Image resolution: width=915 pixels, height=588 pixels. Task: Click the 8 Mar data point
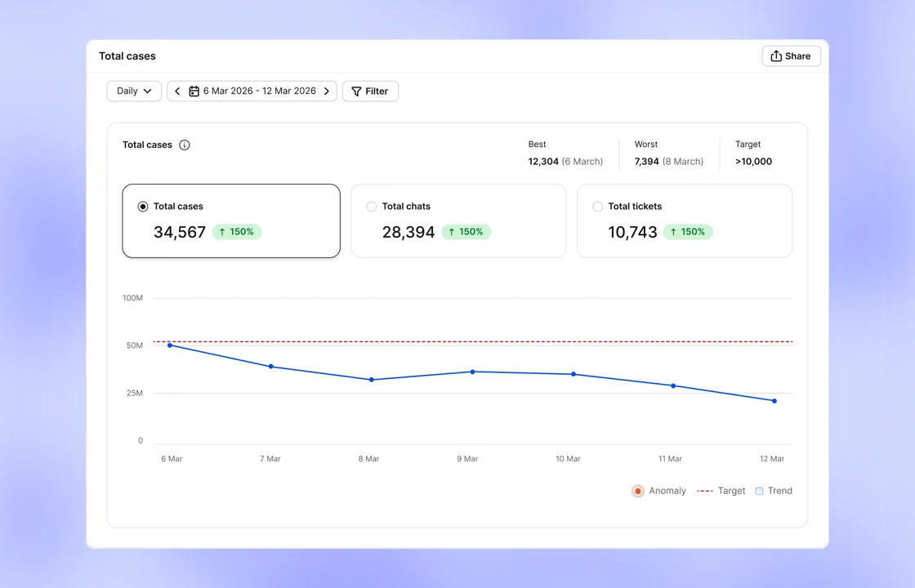pyautogui.click(x=372, y=380)
